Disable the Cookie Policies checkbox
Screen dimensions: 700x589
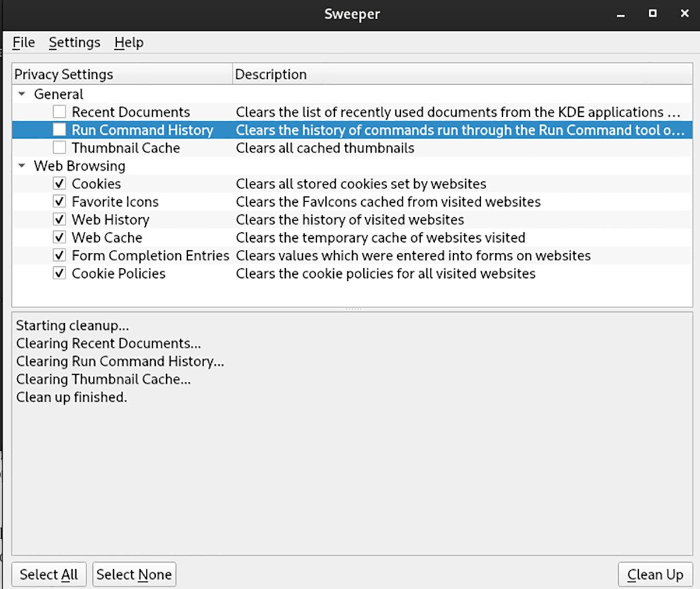[59, 273]
